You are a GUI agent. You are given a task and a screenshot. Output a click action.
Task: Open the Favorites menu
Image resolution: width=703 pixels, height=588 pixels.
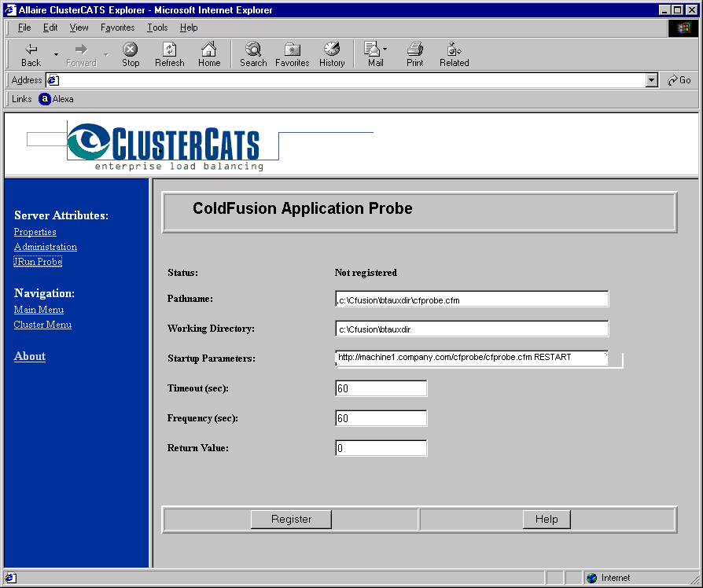pos(117,28)
